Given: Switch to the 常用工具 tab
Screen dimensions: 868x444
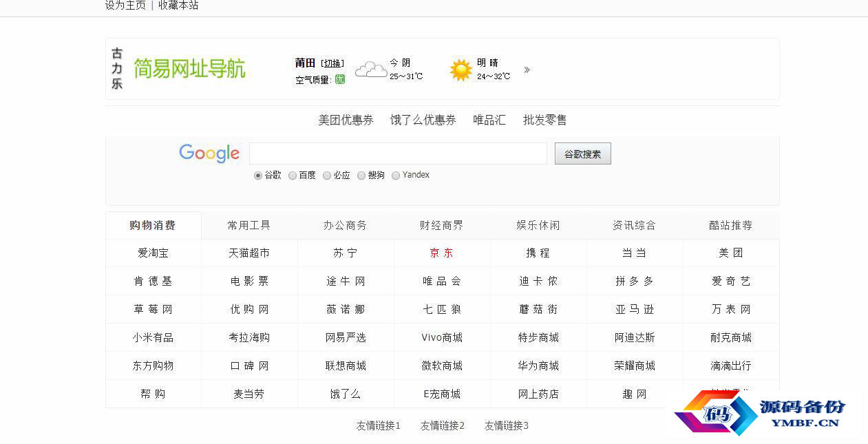Looking at the screenshot, I should (249, 225).
